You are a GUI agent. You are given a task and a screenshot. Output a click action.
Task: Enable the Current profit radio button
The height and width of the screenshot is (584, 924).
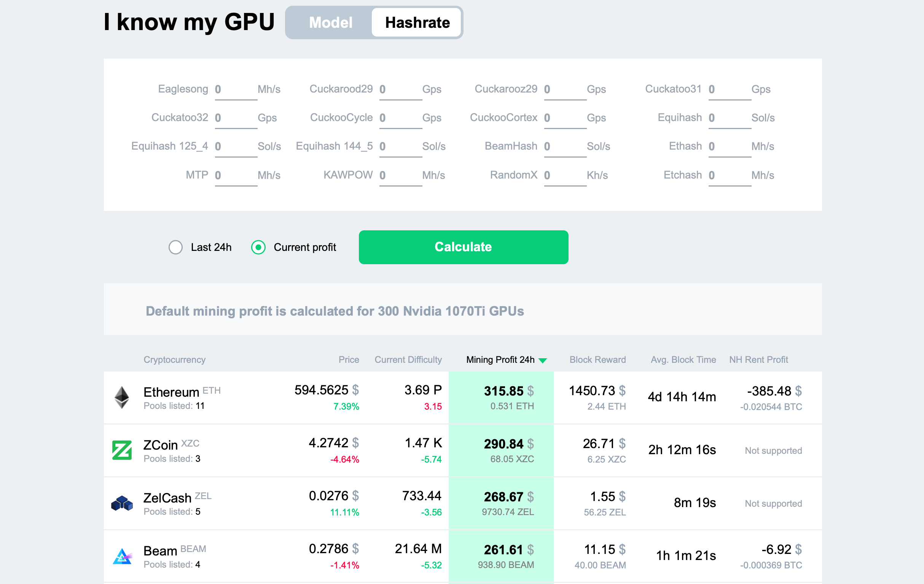pyautogui.click(x=259, y=247)
